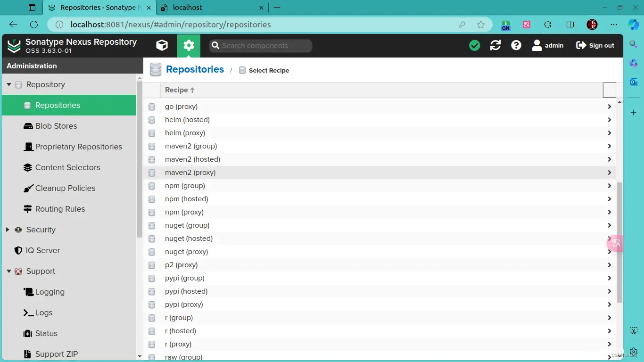Image resolution: width=644 pixels, height=362 pixels.
Task: Open Content Selectors in the sidebar
Action: [x=69, y=167]
